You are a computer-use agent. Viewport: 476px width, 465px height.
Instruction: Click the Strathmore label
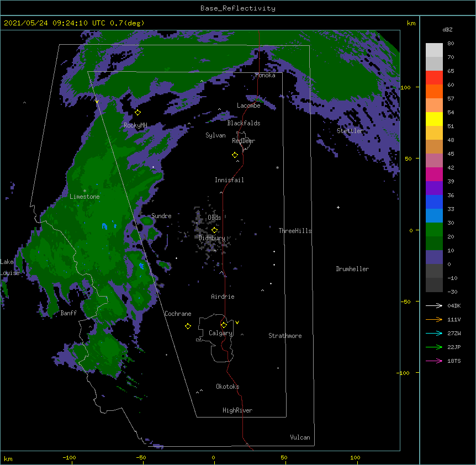285,336
